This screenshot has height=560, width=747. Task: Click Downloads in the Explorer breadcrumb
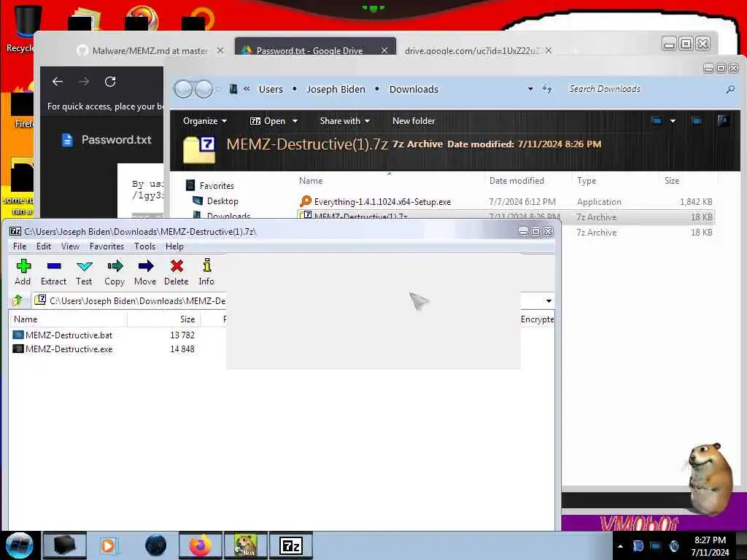(x=414, y=89)
